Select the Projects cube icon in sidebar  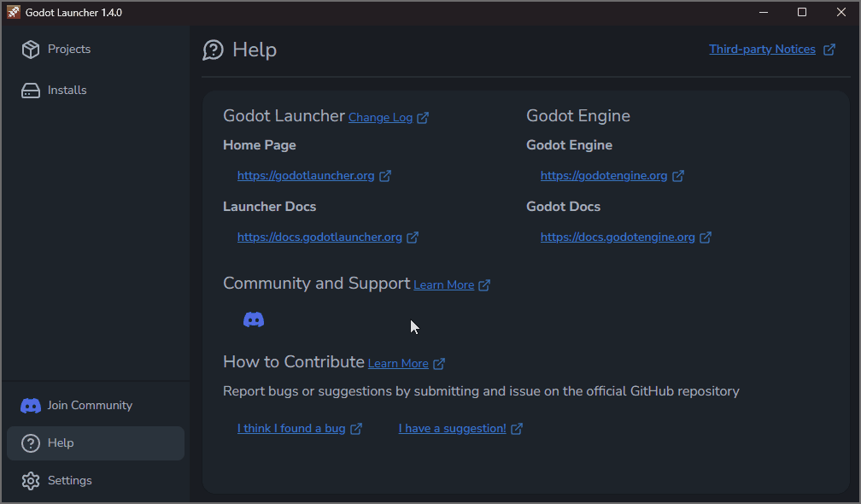30,49
